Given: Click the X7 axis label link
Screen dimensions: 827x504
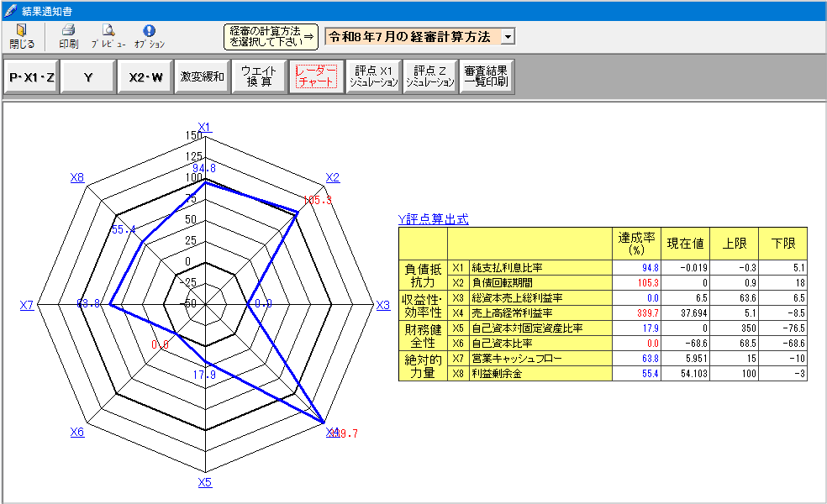Looking at the screenshot, I should [27, 305].
